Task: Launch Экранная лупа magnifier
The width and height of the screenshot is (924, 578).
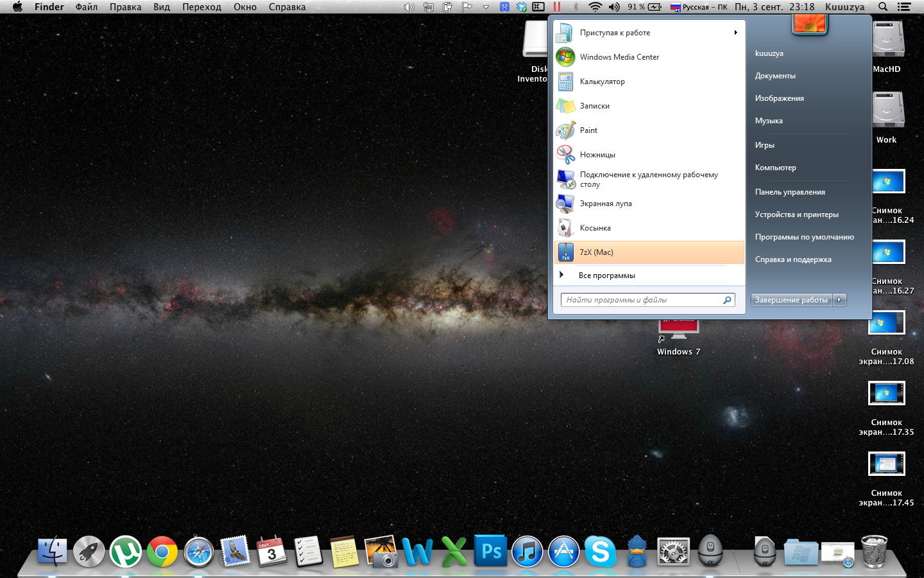Action: pos(649,204)
